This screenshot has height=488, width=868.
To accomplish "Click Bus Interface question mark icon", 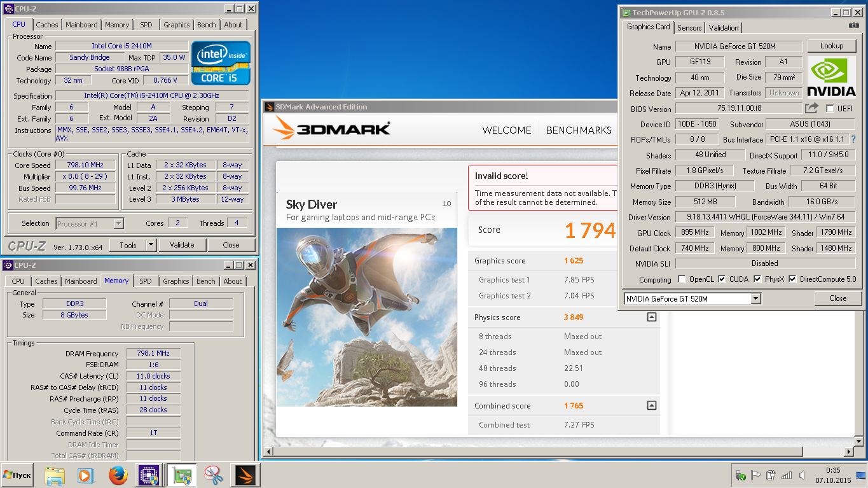I will click(853, 139).
